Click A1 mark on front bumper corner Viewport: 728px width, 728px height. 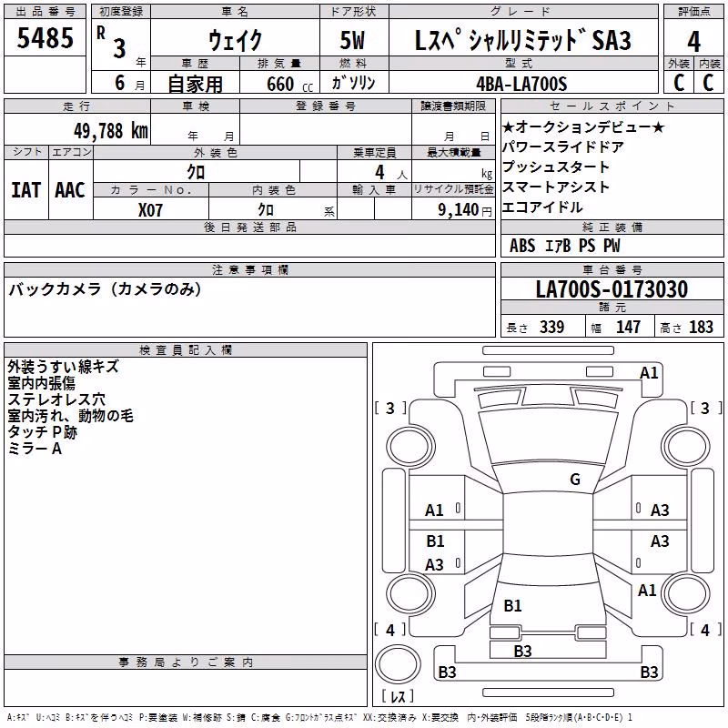pyautogui.click(x=649, y=373)
